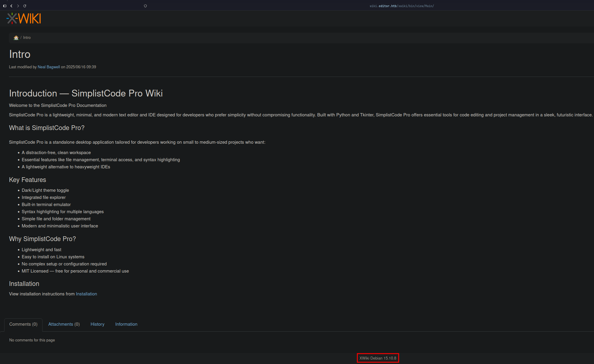Click 'Syntax highlighting for multiple languages' bullet

[x=63, y=212]
